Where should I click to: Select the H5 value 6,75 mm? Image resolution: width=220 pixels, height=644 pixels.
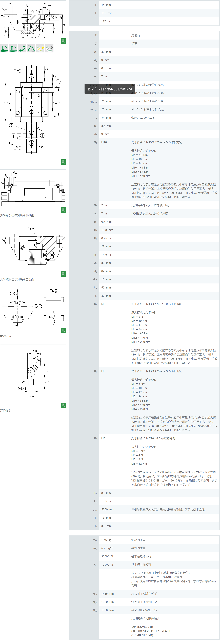tap(107, 238)
